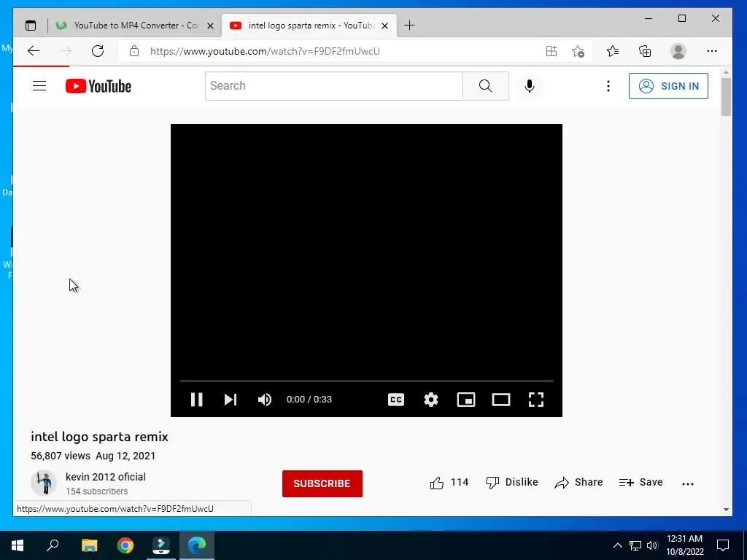Open apps available icon in address bar
The height and width of the screenshot is (560, 747).
[x=551, y=51]
